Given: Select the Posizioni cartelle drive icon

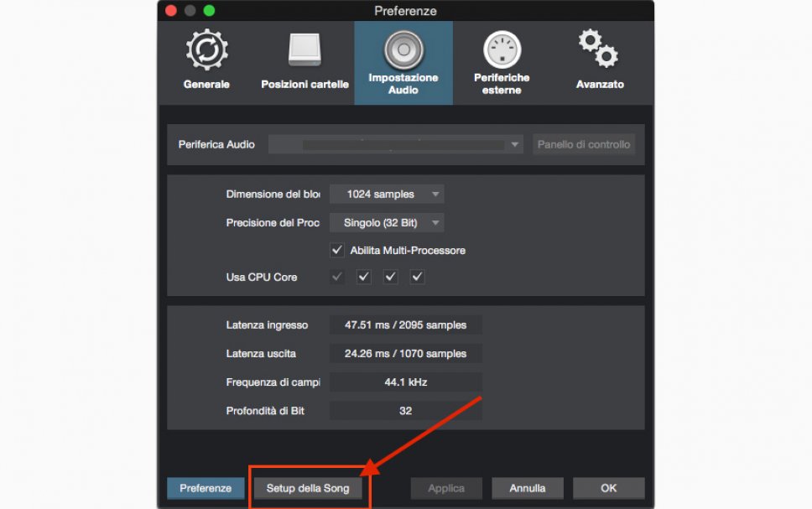Looking at the screenshot, I should click(304, 52).
